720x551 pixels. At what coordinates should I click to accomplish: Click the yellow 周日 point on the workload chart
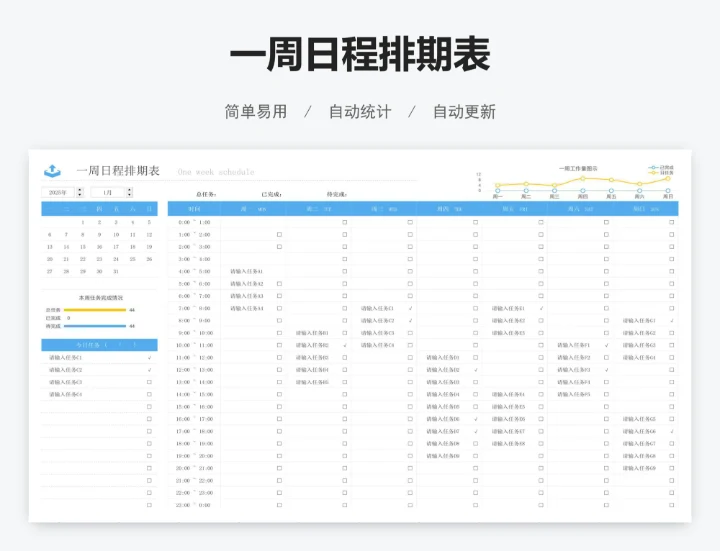668,179
